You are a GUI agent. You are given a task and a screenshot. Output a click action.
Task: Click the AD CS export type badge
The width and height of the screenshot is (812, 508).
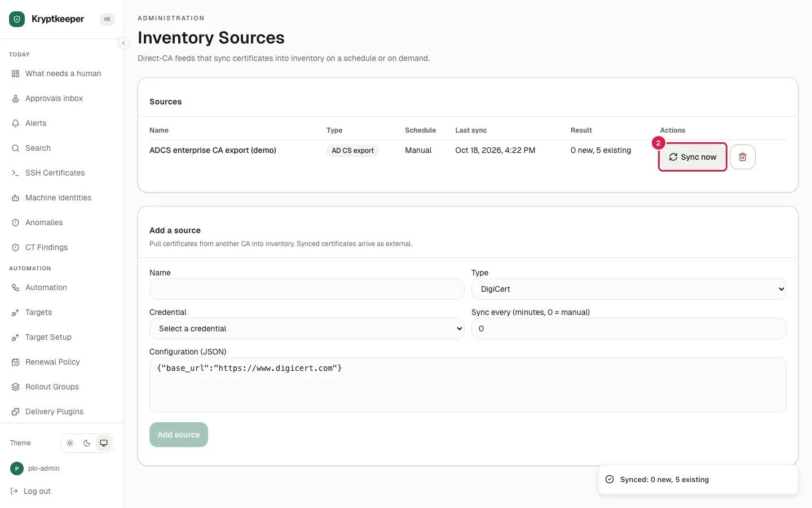click(x=352, y=151)
